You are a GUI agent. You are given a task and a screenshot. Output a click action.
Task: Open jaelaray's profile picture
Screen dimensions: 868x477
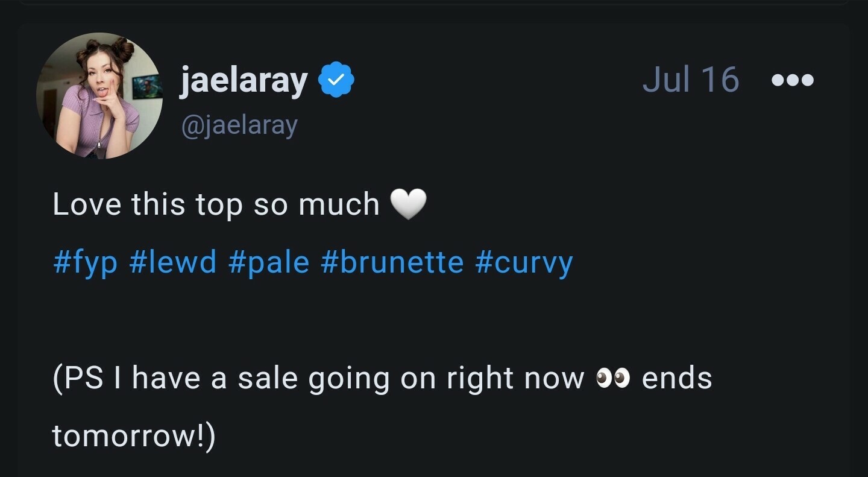pos(99,96)
